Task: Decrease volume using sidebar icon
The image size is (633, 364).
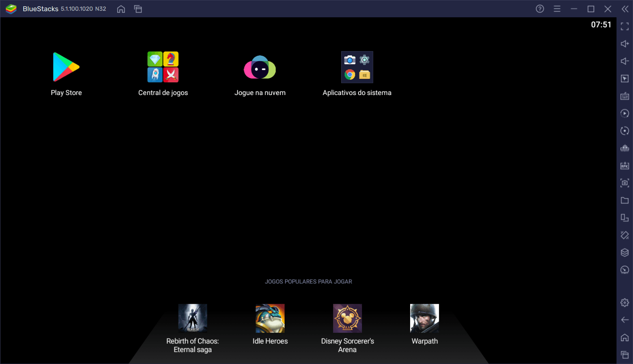Action: [x=625, y=61]
